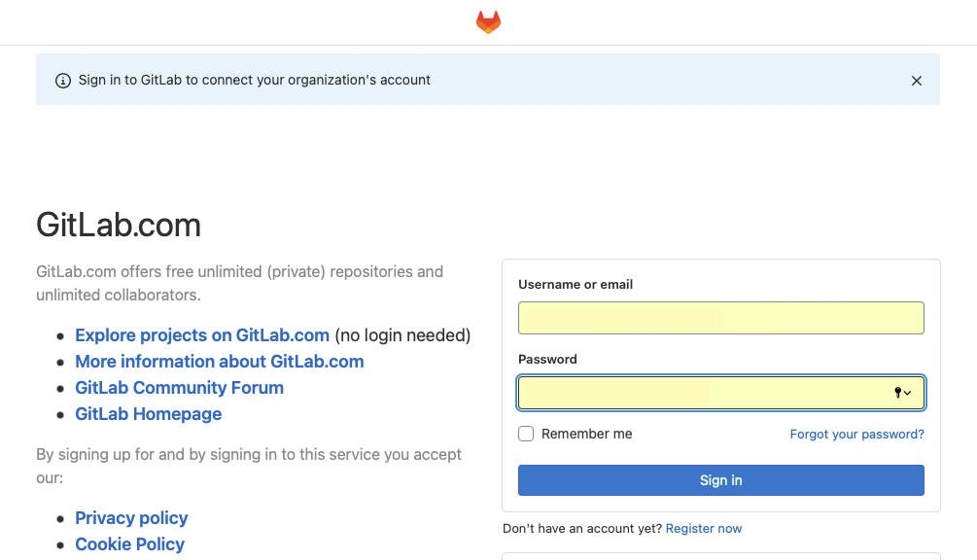
Task: Focus the Password input field
Action: [x=721, y=393]
